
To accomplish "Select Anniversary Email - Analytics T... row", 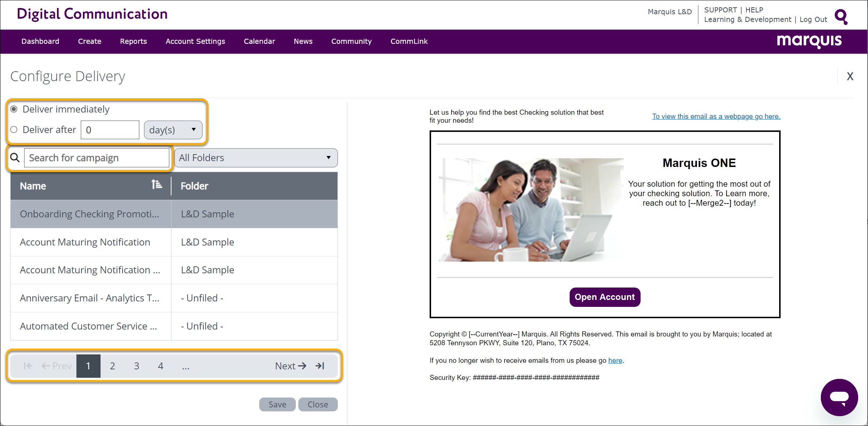I will [174, 298].
